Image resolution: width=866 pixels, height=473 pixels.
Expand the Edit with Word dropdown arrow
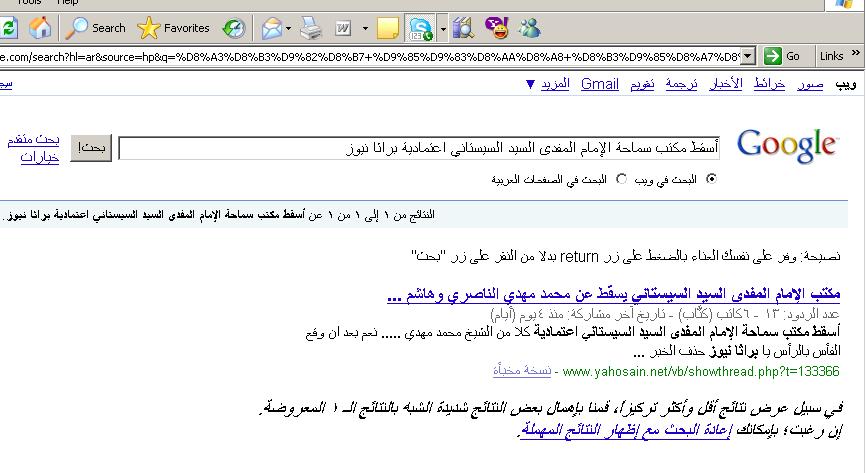click(x=365, y=28)
